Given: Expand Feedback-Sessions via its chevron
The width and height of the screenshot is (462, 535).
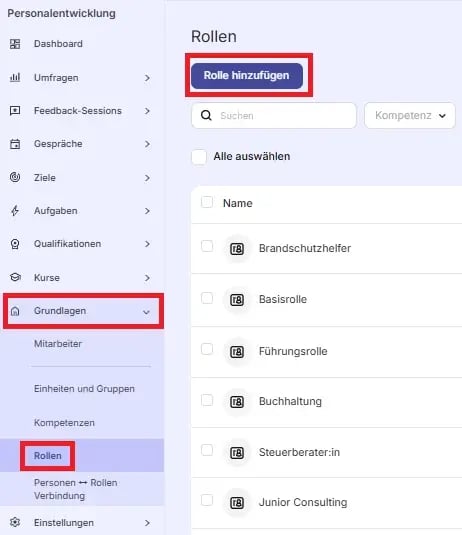Looking at the screenshot, I should pyautogui.click(x=147, y=111).
